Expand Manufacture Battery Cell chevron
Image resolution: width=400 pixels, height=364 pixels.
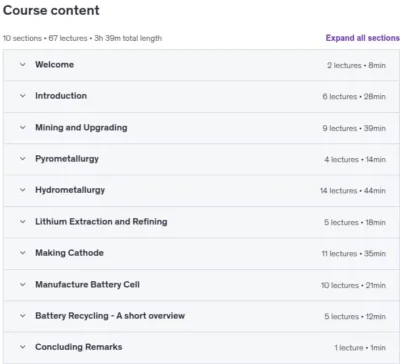pos(23,285)
